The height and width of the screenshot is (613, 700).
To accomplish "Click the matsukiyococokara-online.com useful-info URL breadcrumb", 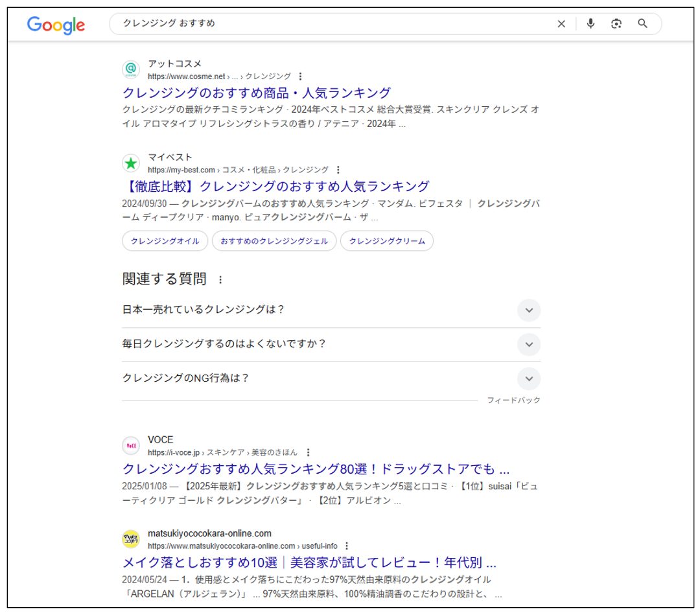I will (242, 546).
